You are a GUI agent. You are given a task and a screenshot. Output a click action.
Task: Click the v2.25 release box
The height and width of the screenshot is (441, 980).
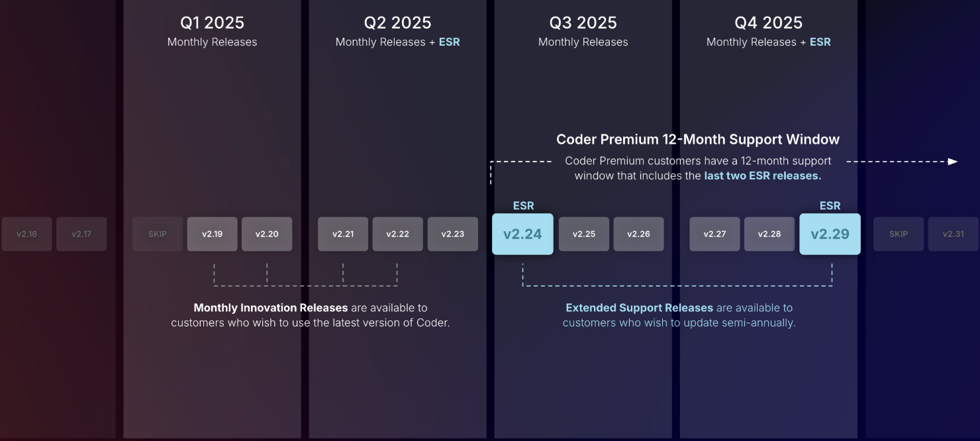point(584,234)
